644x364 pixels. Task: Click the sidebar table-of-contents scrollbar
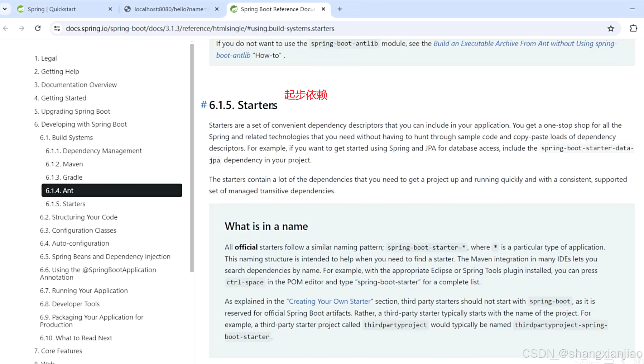point(192,158)
